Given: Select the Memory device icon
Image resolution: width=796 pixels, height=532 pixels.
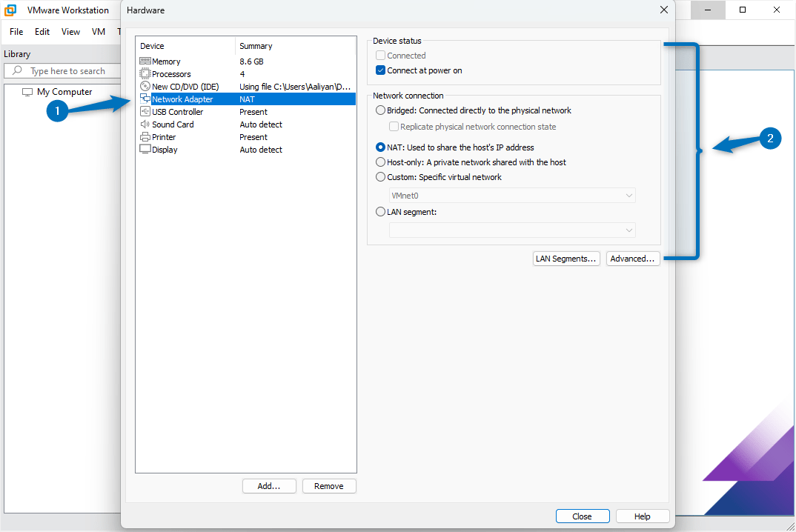Looking at the screenshot, I should (142, 61).
